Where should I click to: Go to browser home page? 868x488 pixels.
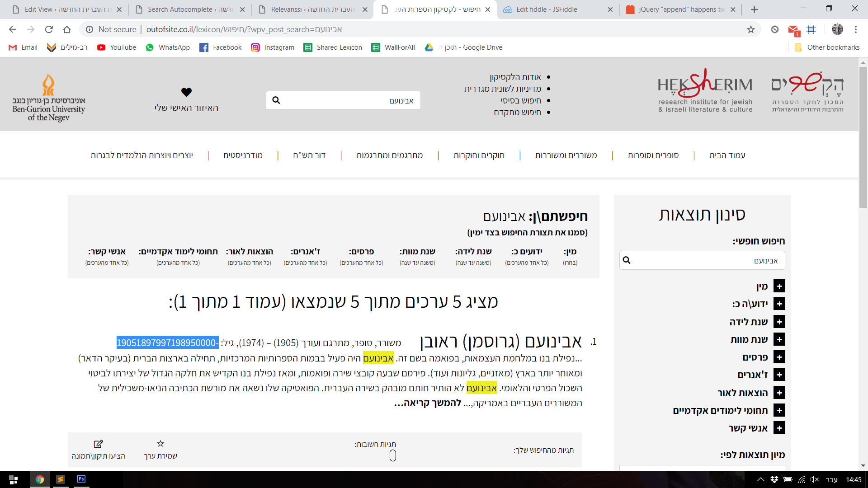point(67,29)
